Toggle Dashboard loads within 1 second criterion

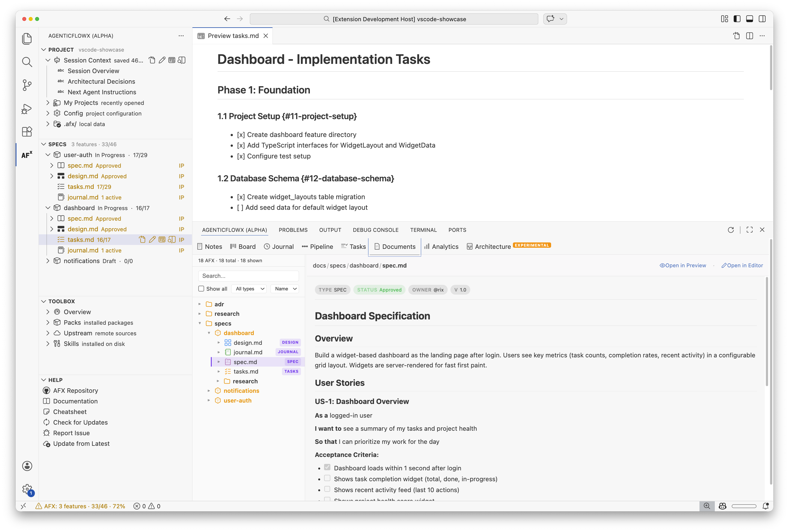click(327, 467)
